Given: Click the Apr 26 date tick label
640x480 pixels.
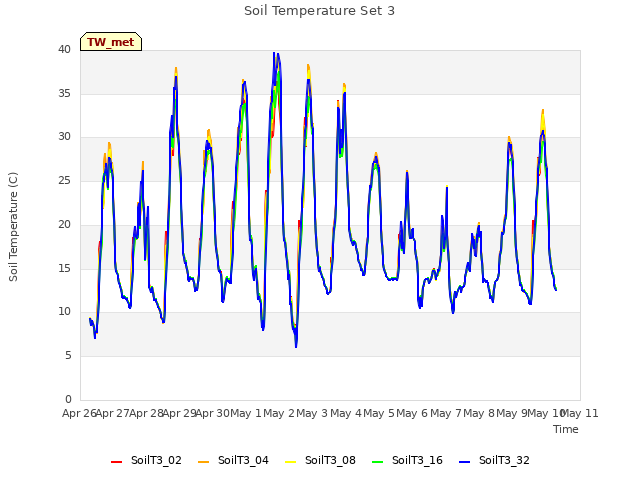Looking at the screenshot, I should click(x=79, y=413).
